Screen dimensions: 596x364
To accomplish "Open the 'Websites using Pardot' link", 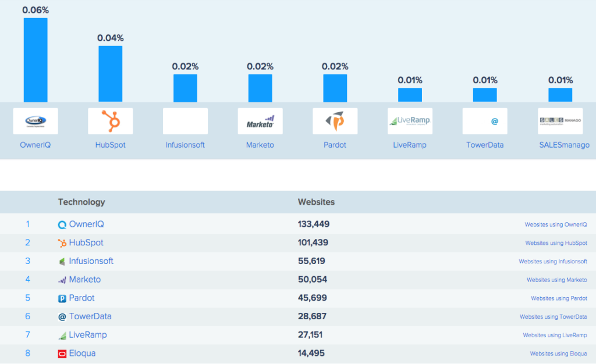I will click(559, 298).
